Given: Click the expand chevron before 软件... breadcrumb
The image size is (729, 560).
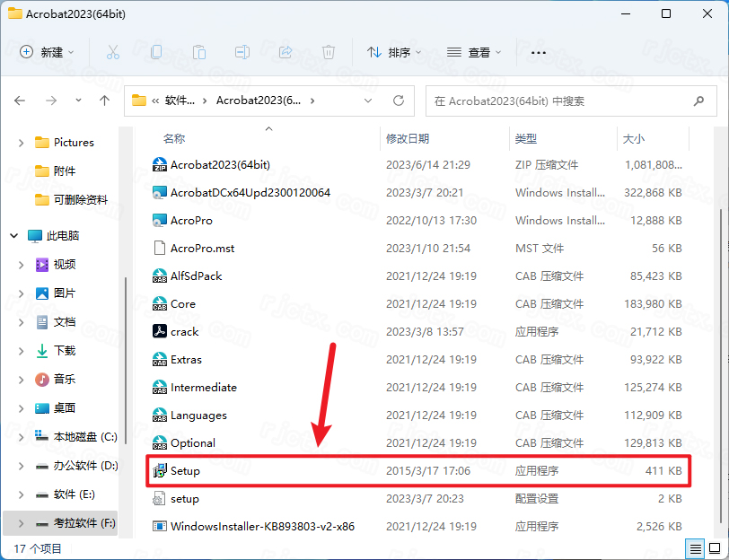Looking at the screenshot, I should click(155, 101).
